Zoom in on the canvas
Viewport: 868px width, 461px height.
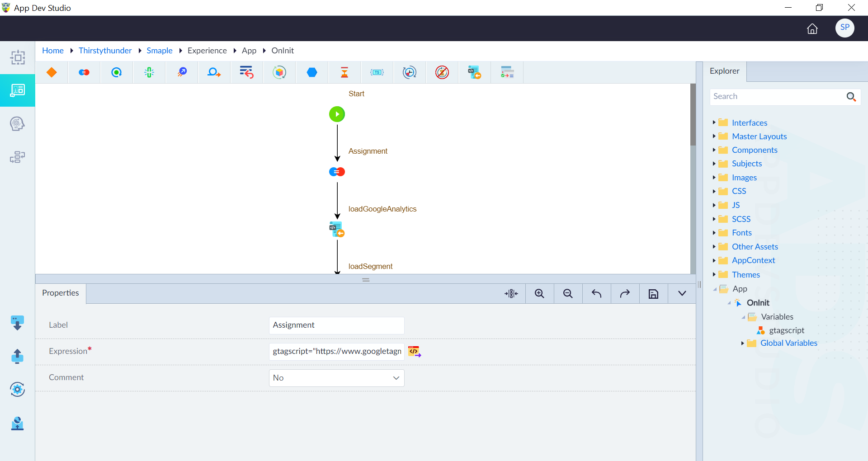click(539, 294)
